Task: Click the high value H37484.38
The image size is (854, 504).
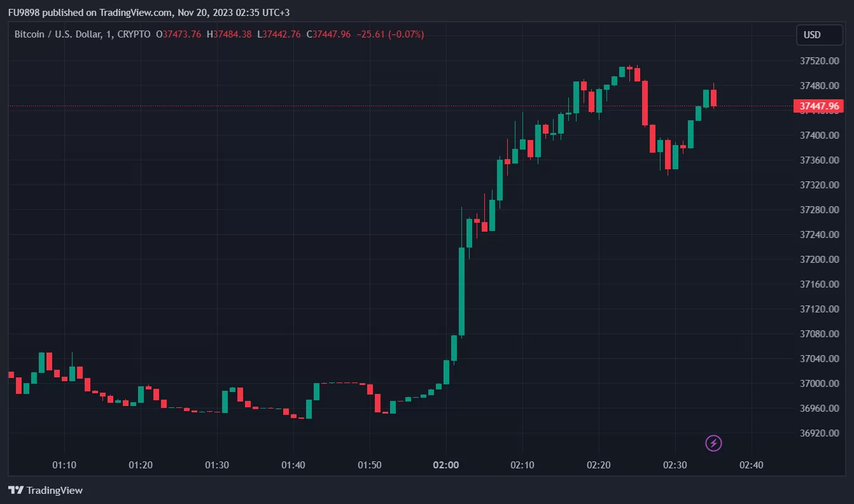Action: point(230,34)
